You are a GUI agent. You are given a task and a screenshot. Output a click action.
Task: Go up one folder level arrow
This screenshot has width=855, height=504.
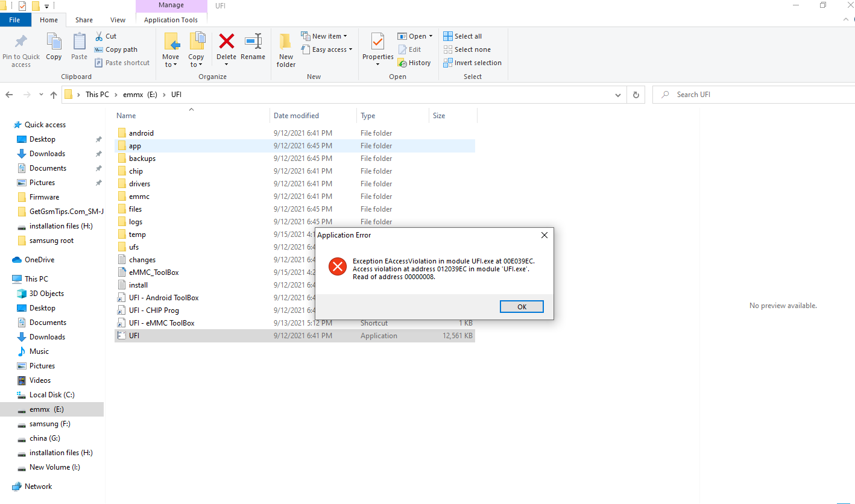tap(54, 95)
